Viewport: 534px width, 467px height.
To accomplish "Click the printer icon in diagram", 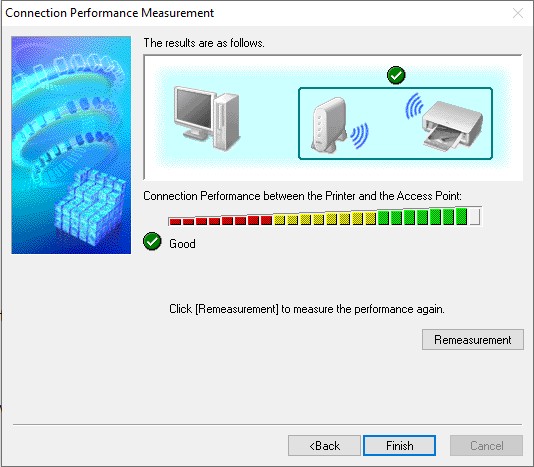I will pos(452,126).
